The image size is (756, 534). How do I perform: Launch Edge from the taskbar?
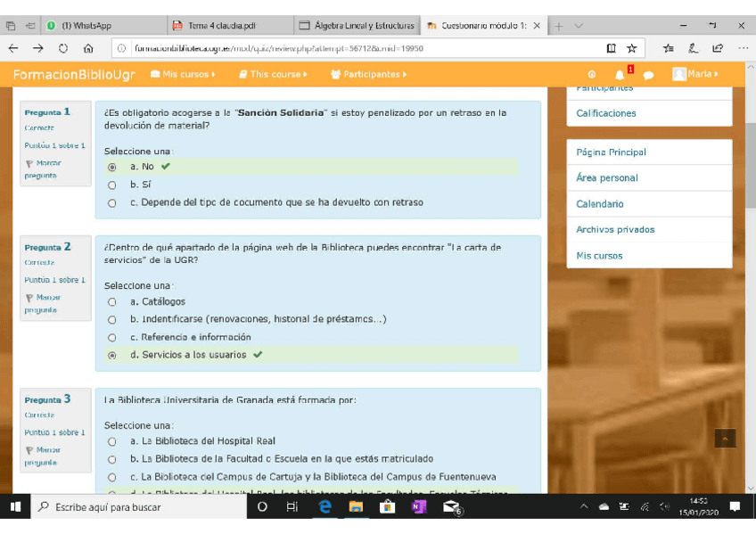point(325,506)
